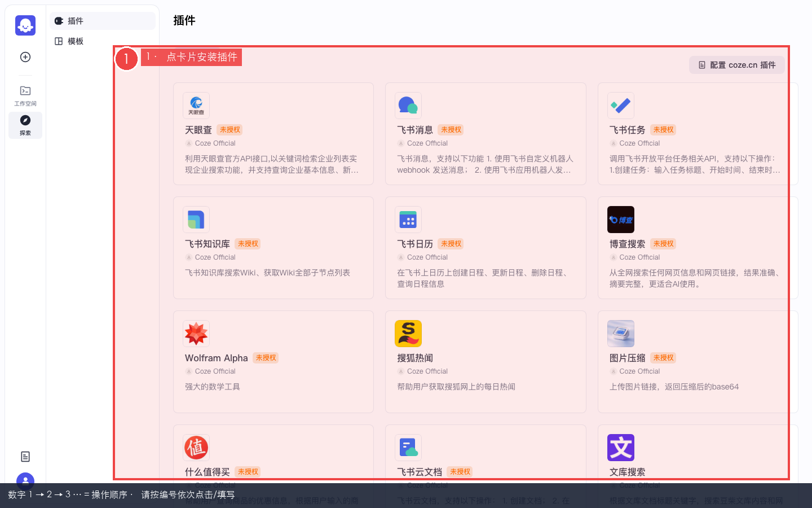The width and height of the screenshot is (812, 508).
Task: Select the 模板 menu item
Action: pos(103,41)
